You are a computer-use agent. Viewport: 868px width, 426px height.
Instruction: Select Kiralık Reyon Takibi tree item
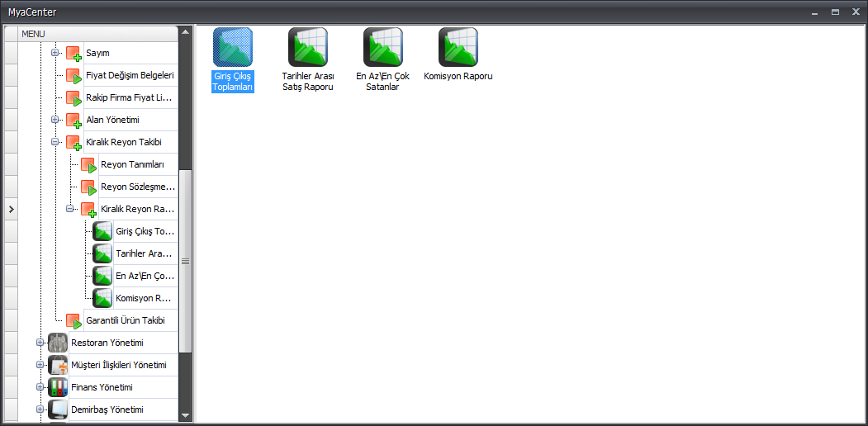tap(123, 142)
